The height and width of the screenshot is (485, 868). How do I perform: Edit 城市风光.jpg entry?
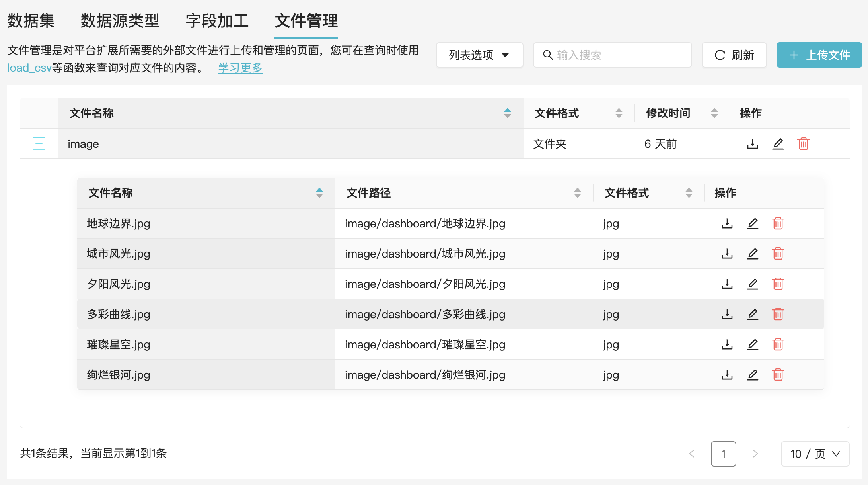pyautogui.click(x=752, y=254)
